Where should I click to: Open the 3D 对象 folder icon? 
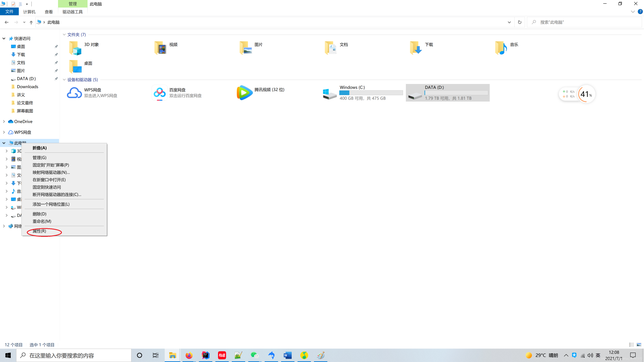click(75, 48)
